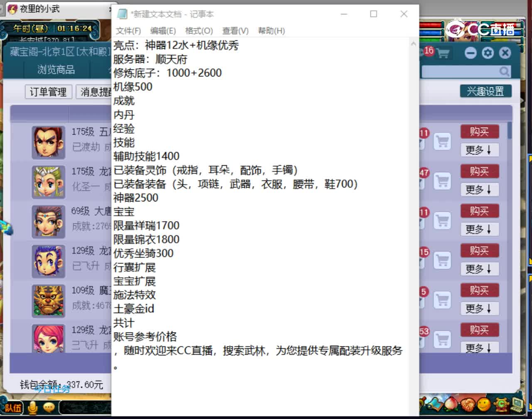Expand 更多 for 175级 已渡劫 row
532x419 pixels.
click(479, 150)
